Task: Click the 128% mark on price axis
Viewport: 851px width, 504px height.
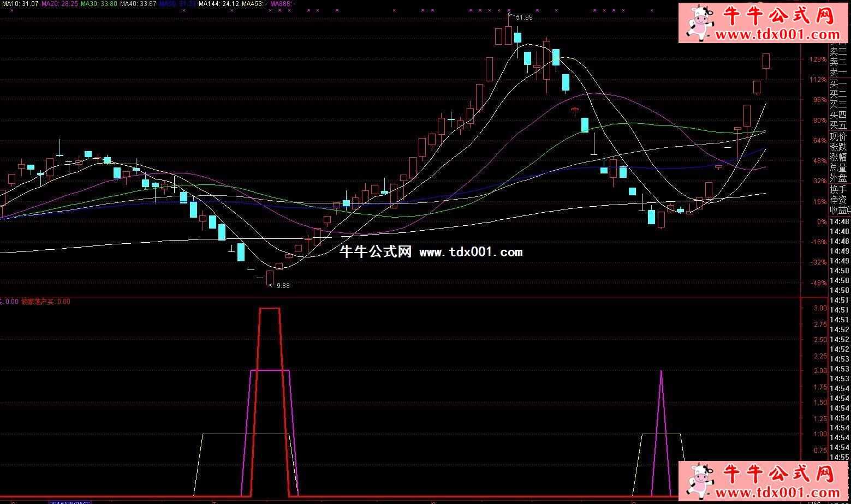Action: point(819,59)
